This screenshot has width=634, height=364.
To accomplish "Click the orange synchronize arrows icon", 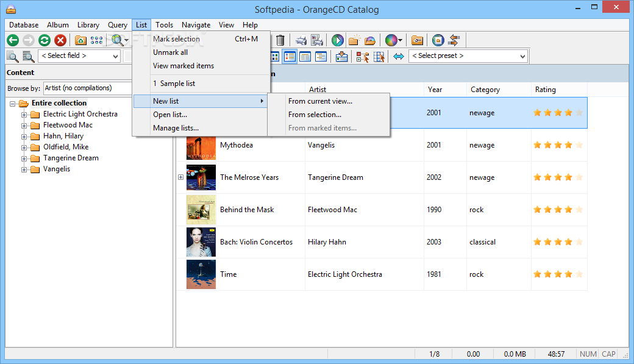I will click(x=454, y=40).
